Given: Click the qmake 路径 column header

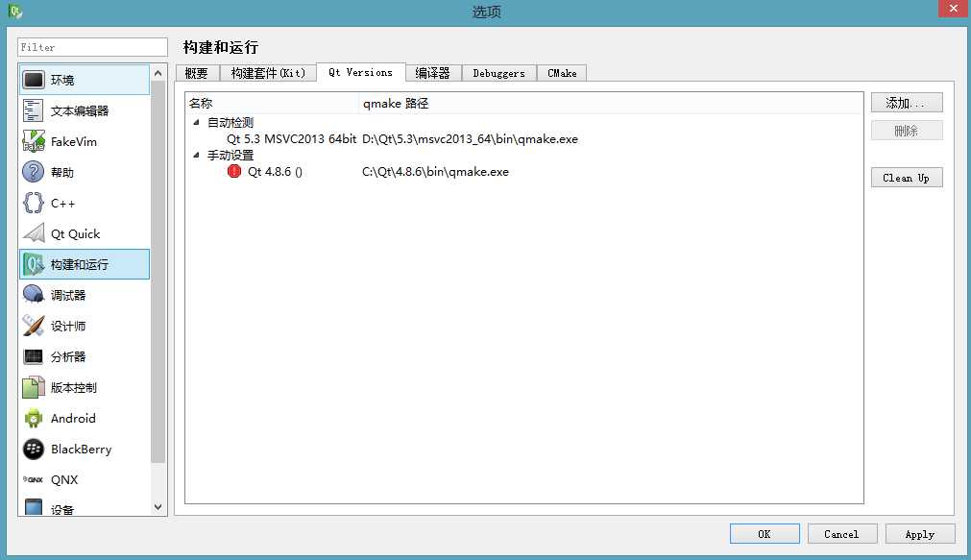Looking at the screenshot, I should point(611,104).
